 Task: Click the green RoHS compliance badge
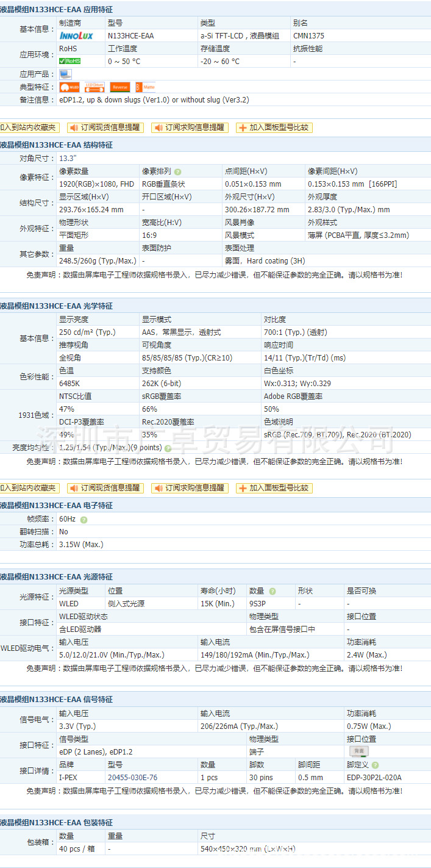[x=70, y=61]
